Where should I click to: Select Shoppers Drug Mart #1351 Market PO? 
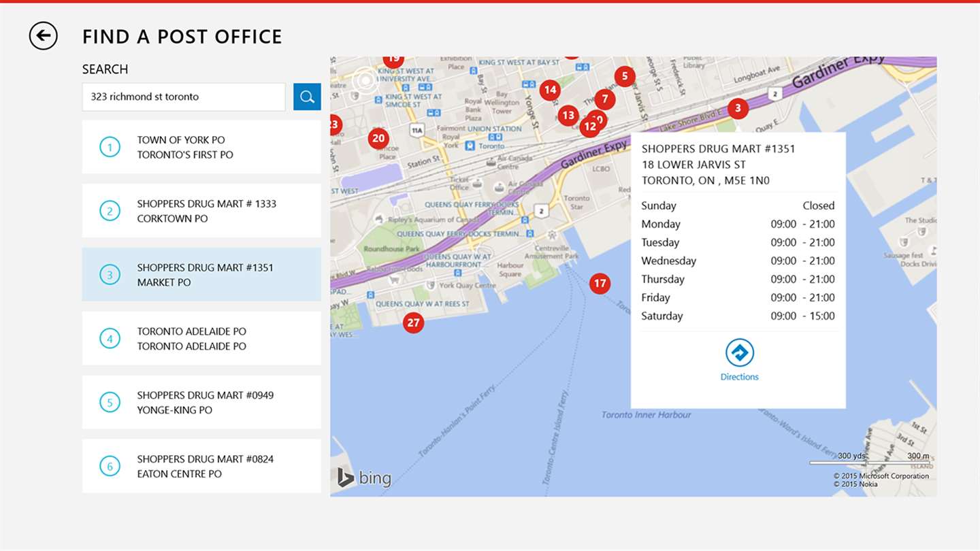tap(201, 275)
